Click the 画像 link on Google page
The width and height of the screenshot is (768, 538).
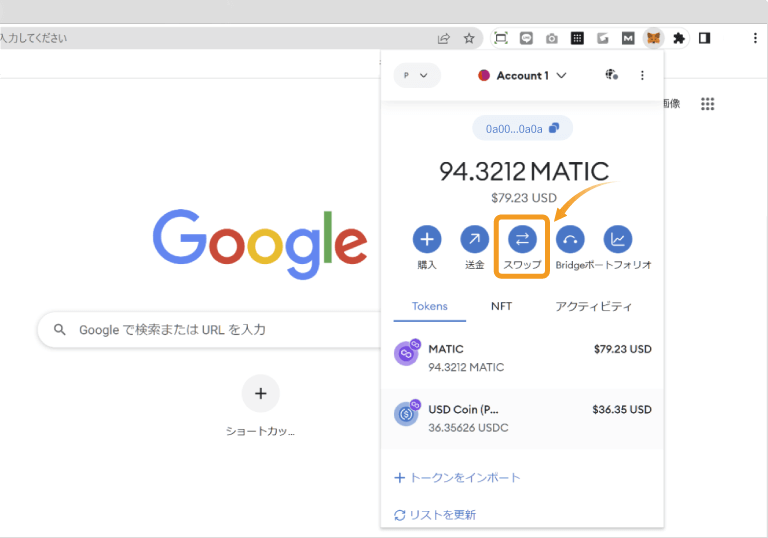[x=672, y=103]
